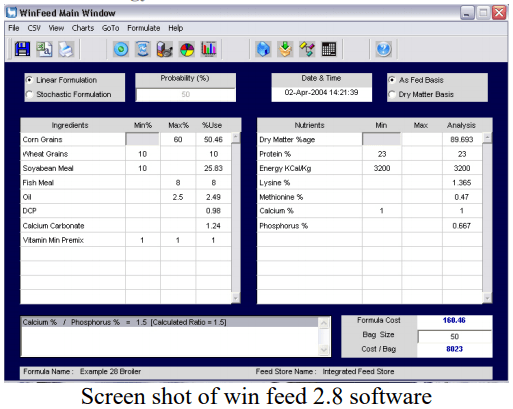The height and width of the screenshot is (409, 513).
Task: Click the Probability (%) input field
Action: click(x=186, y=95)
